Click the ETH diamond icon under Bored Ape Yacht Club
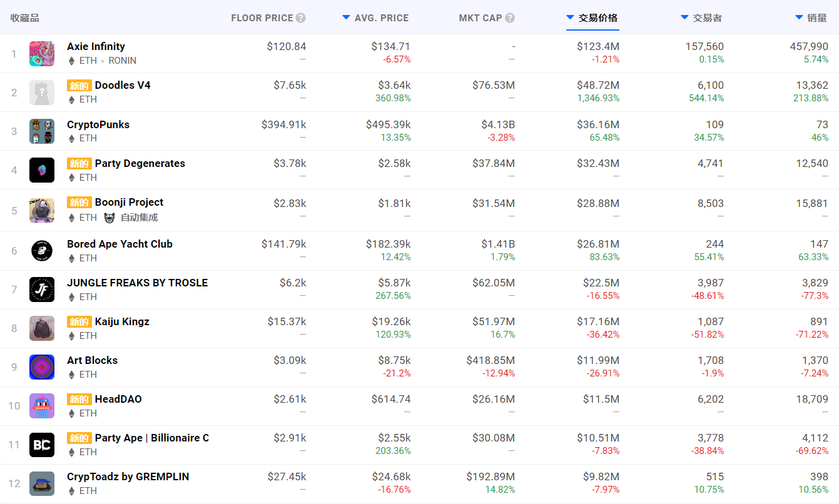839x504 pixels. (71, 258)
